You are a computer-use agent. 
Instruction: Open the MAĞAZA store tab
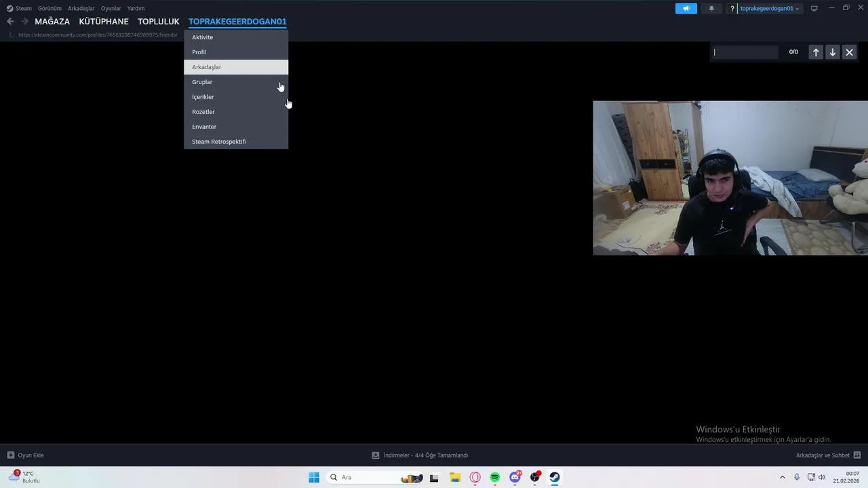[52, 22]
